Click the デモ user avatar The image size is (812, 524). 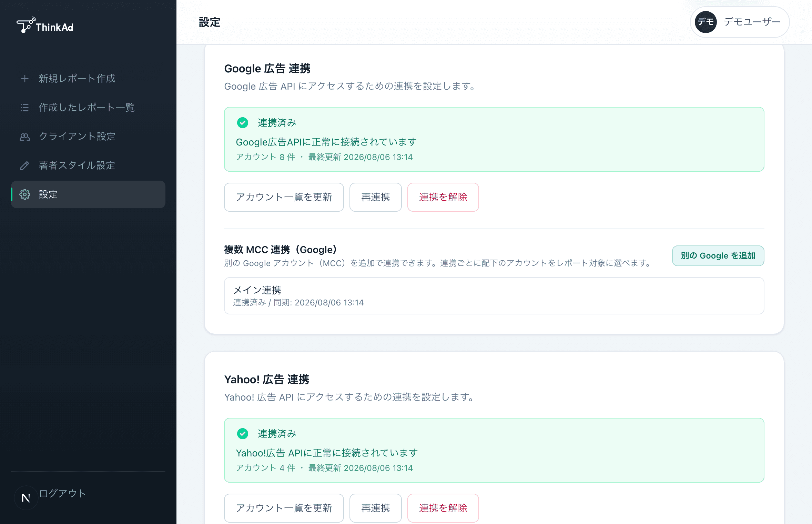(x=706, y=22)
